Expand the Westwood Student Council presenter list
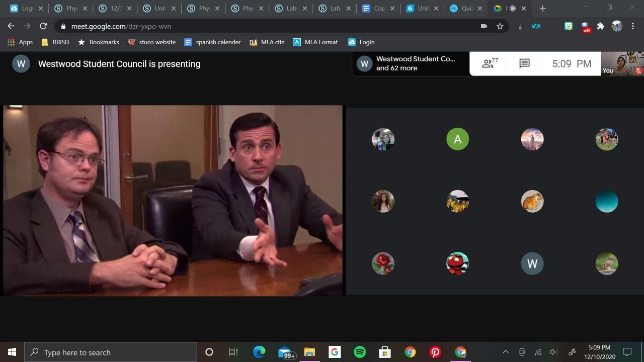This screenshot has width=644, height=362. [411, 64]
